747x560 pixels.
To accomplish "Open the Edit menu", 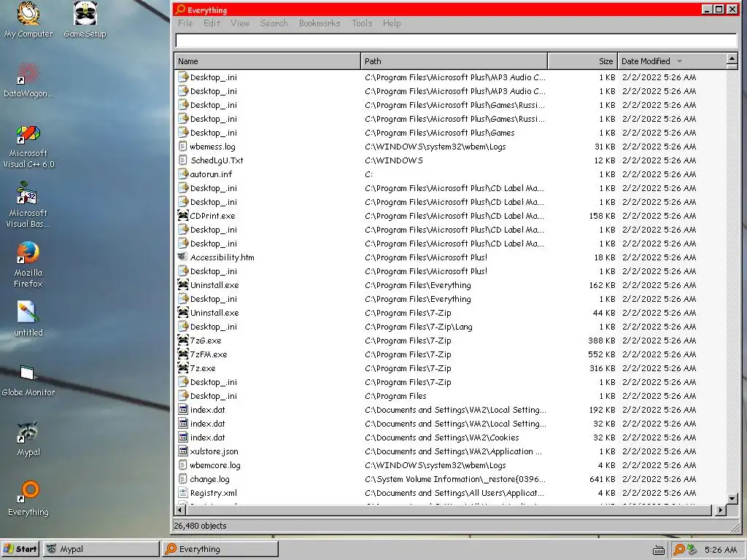I will (x=212, y=23).
